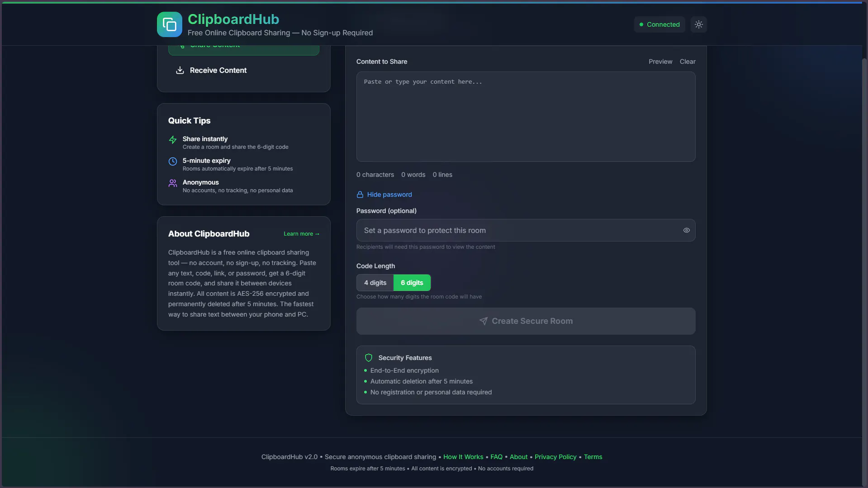
Task: Click the lightning bolt Share instantly icon
Action: pos(173,140)
